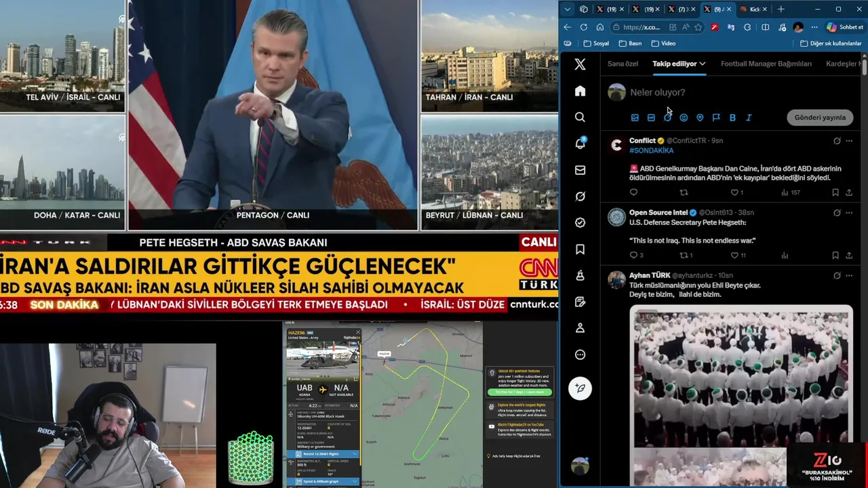The width and height of the screenshot is (868, 488).
Task: Open the Diğer sık kullanılanlar folder
Action: click(831, 43)
